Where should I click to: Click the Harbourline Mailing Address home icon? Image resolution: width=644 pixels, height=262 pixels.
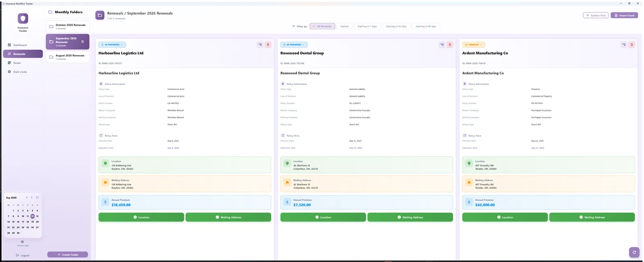click(105, 182)
